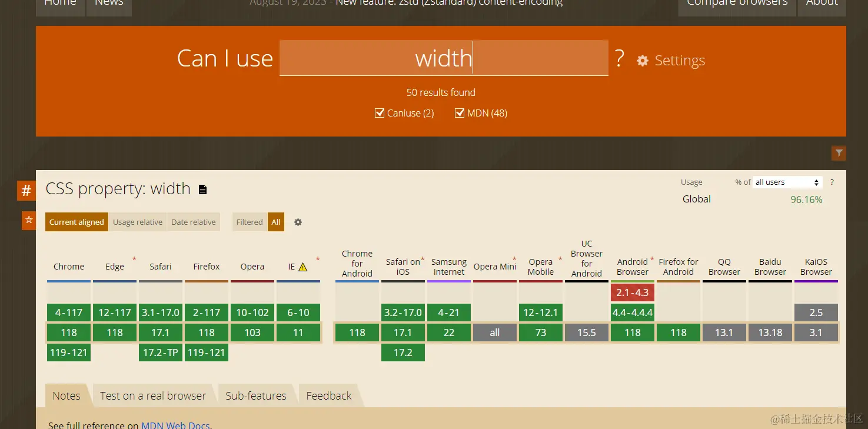
Task: Click the UC Browser for Android header
Action: click(587, 258)
